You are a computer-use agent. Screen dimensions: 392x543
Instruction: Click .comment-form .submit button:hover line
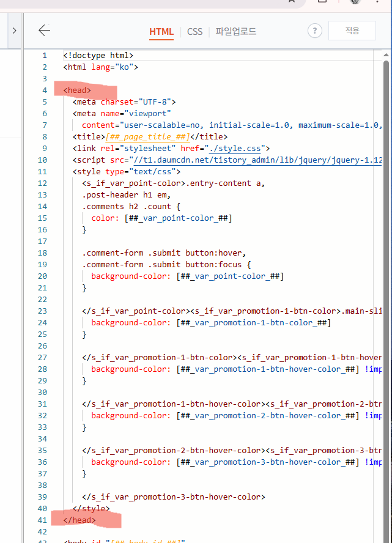(x=164, y=253)
